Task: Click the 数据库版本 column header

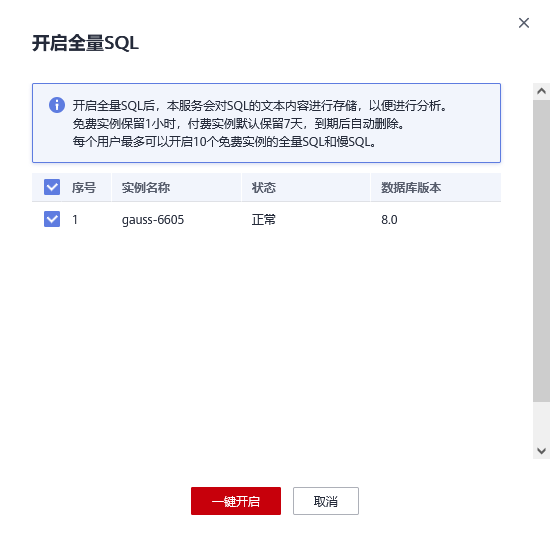Action: click(x=411, y=188)
